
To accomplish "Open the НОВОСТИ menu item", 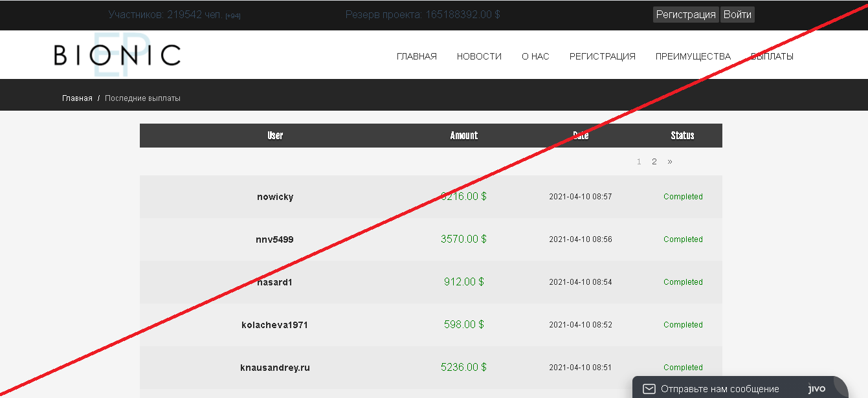I will click(479, 56).
